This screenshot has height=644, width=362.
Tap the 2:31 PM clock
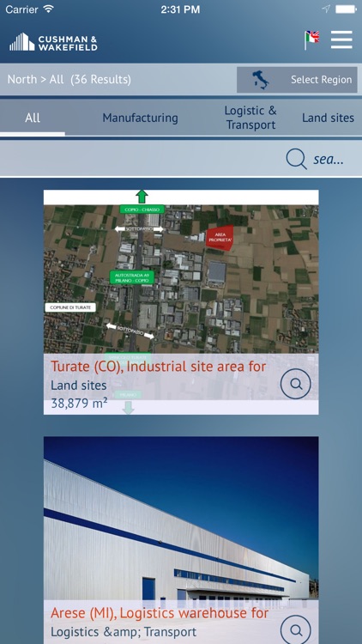click(x=181, y=9)
